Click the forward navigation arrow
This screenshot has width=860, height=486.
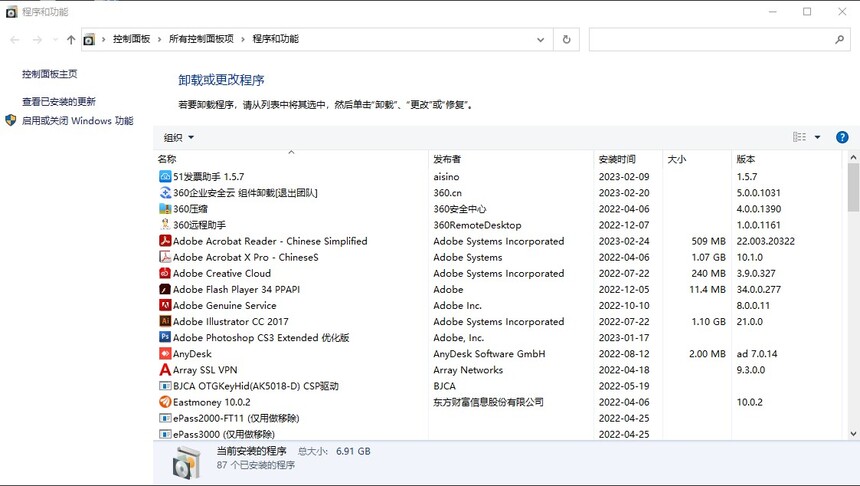click(37, 39)
